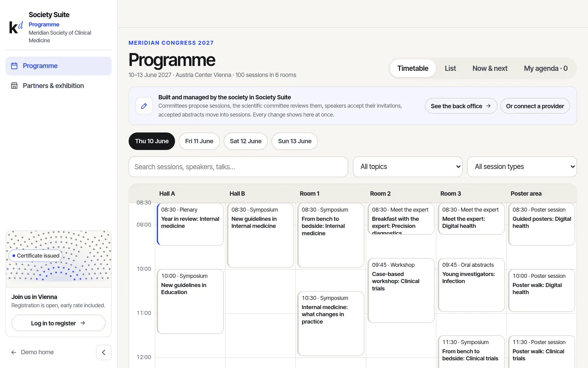This screenshot has height=368, width=588.
Task: Click the See the back office button
Action: 461,106
